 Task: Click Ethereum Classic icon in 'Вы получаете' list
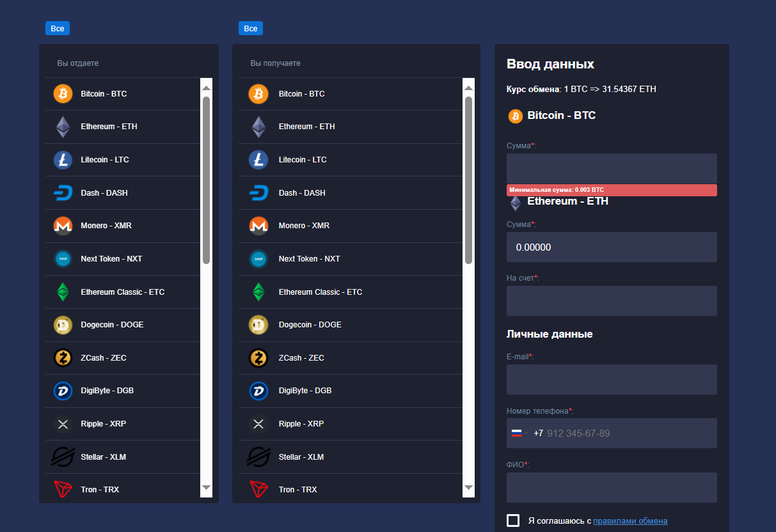click(258, 292)
